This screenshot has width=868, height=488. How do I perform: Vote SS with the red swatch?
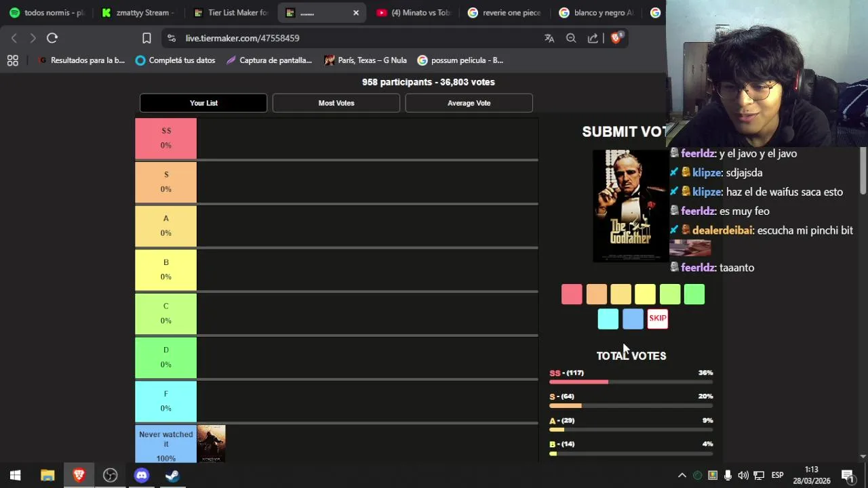572,294
